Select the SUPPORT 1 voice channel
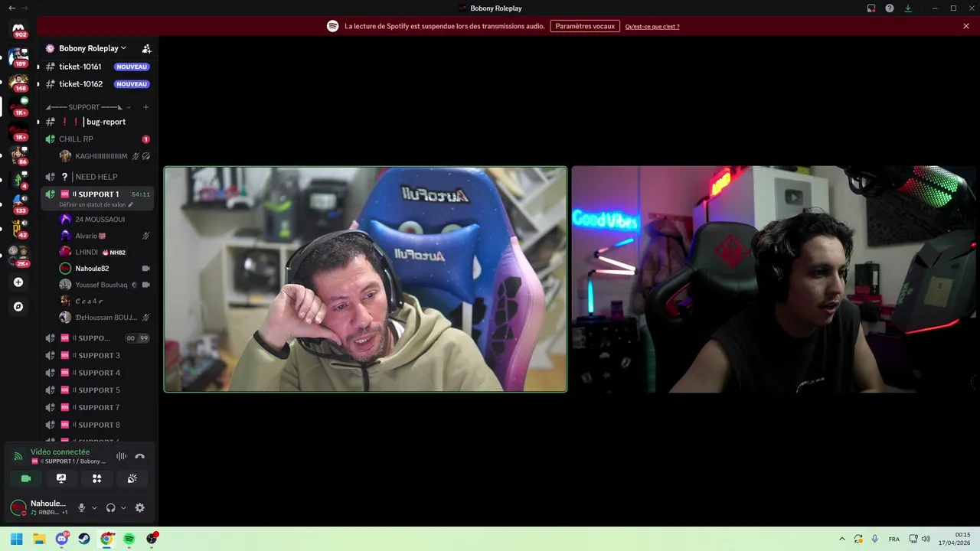The width and height of the screenshot is (980, 551). click(97, 194)
